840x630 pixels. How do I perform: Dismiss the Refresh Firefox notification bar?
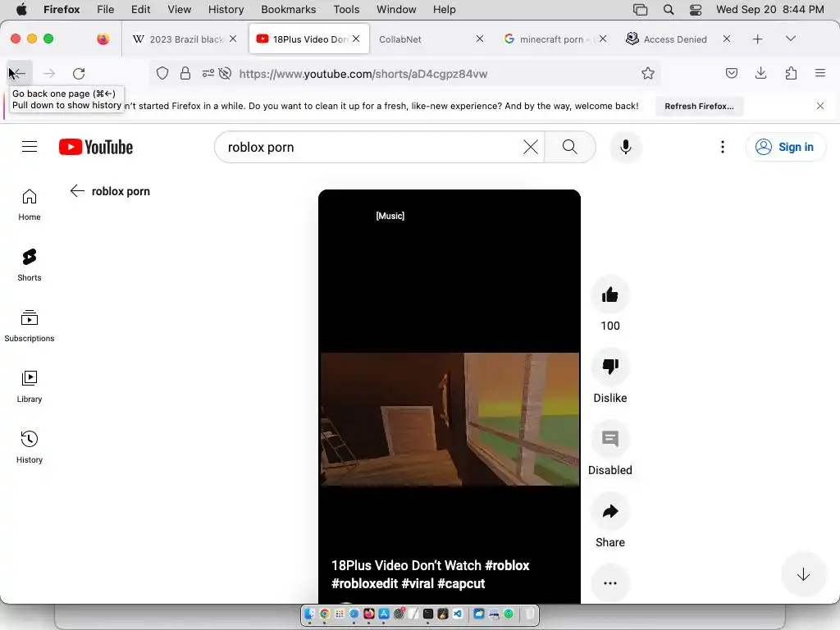(819, 106)
